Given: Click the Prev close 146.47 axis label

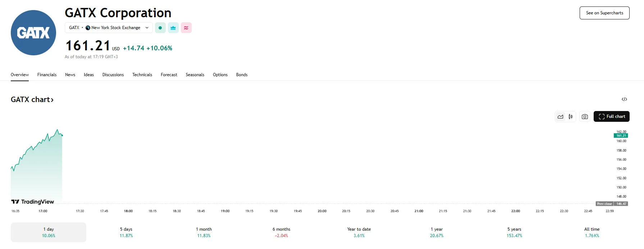Looking at the screenshot, I should coord(612,204).
